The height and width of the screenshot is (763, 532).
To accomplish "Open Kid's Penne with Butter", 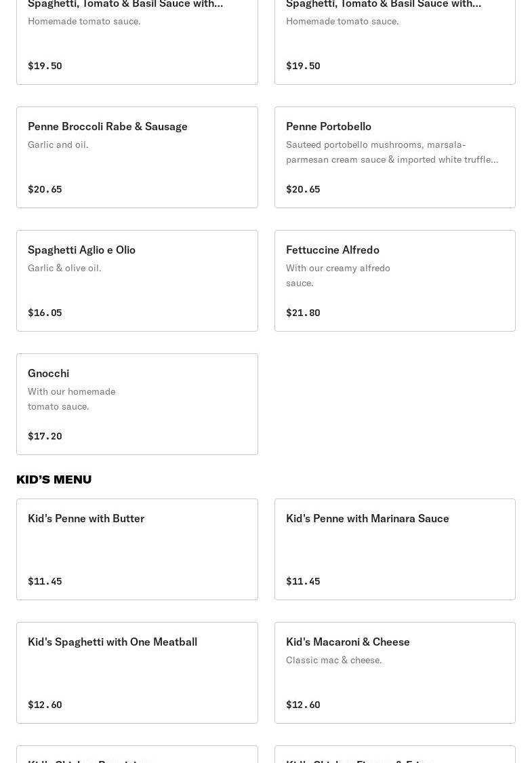I will point(86,519).
